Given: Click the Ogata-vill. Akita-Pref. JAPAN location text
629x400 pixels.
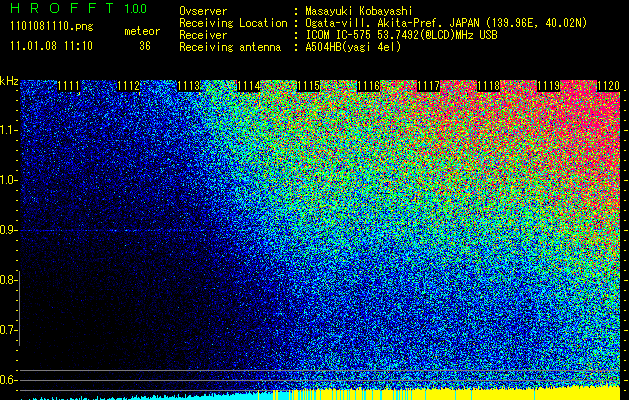Looking at the screenshot, I should pos(446,24).
